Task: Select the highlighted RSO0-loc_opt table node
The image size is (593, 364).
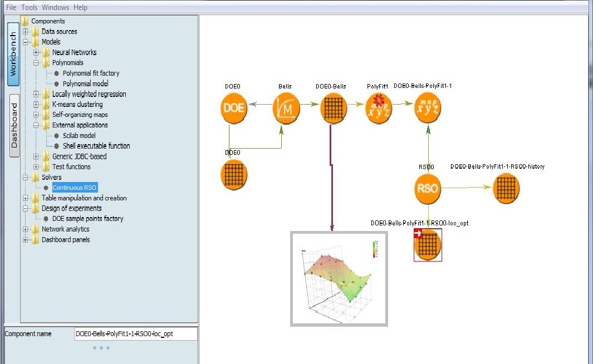Action: click(x=428, y=245)
